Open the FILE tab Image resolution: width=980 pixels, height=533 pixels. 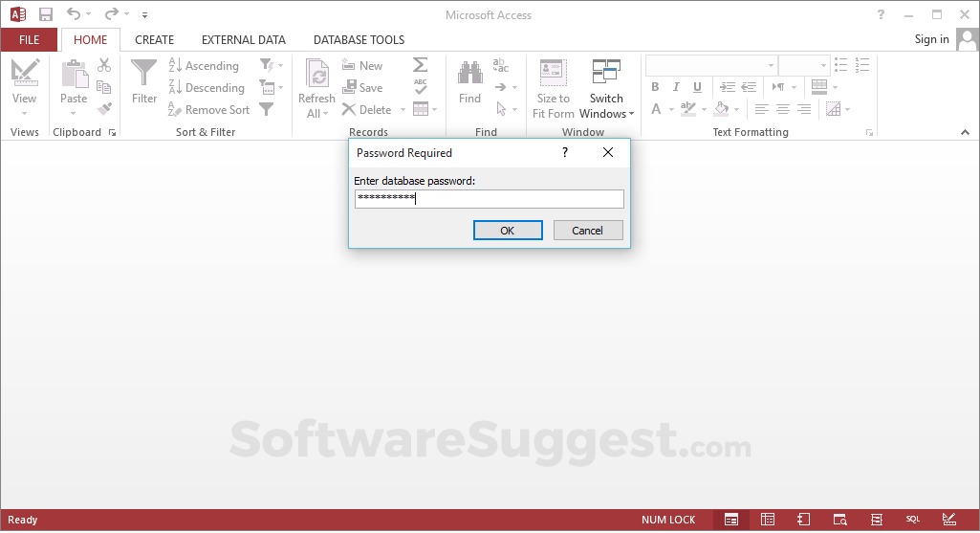pyautogui.click(x=29, y=40)
